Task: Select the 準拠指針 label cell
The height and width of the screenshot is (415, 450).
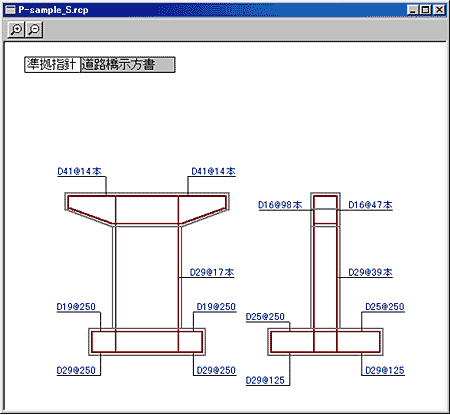Action: 52,64
